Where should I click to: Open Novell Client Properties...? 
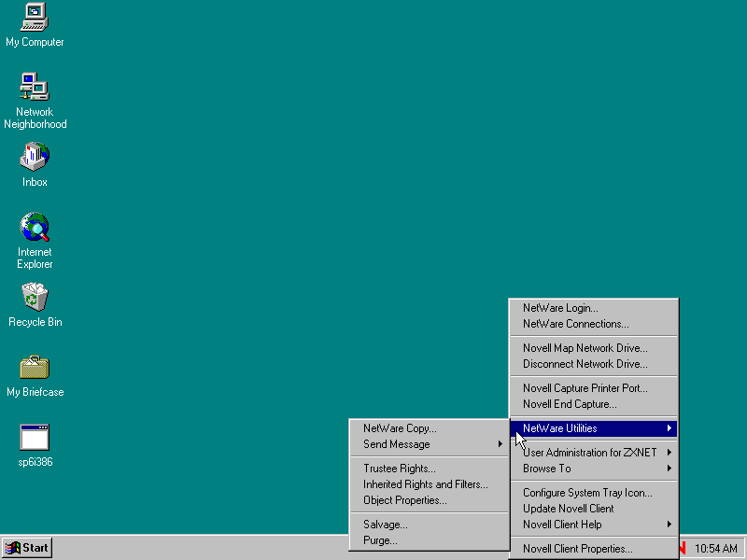pyautogui.click(x=594, y=549)
